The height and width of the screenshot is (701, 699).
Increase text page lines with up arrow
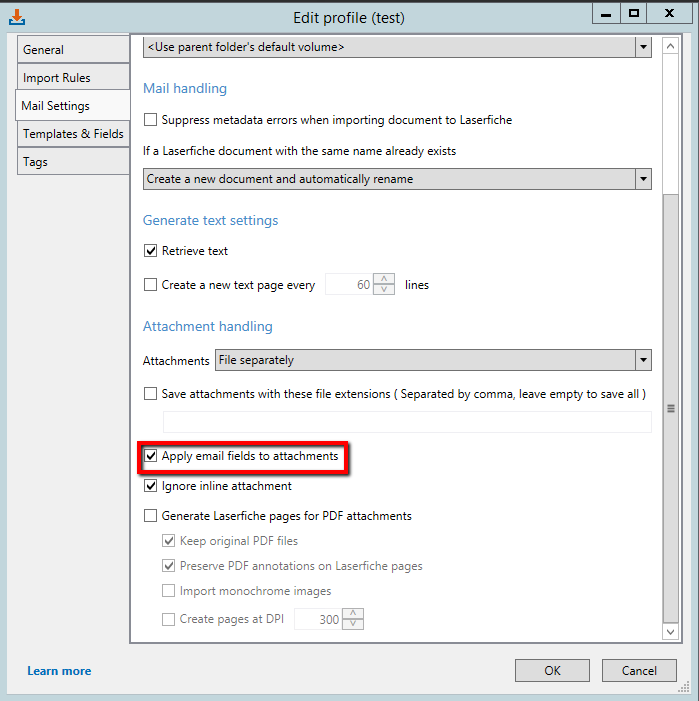[x=384, y=279]
